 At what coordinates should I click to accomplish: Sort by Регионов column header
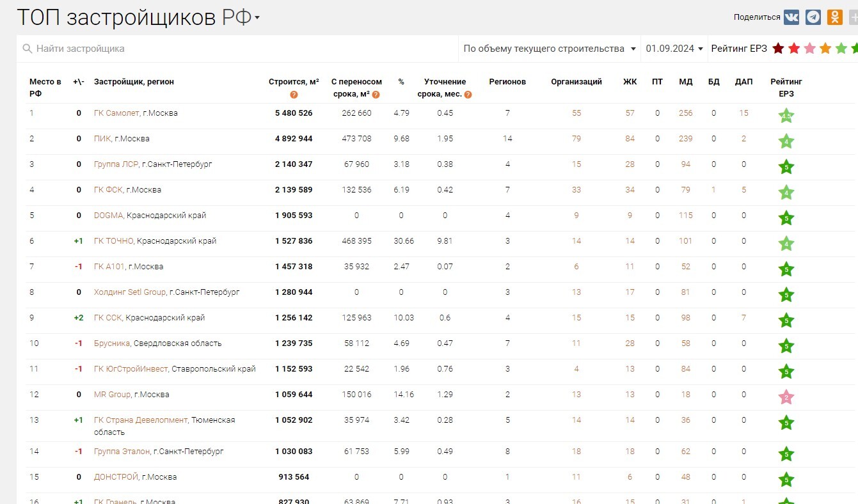coord(507,82)
